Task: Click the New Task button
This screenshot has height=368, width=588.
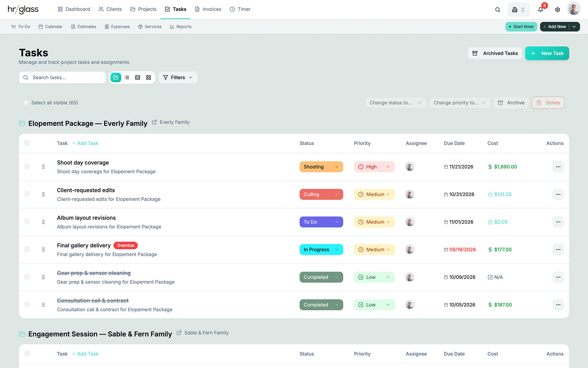Action: (x=547, y=53)
